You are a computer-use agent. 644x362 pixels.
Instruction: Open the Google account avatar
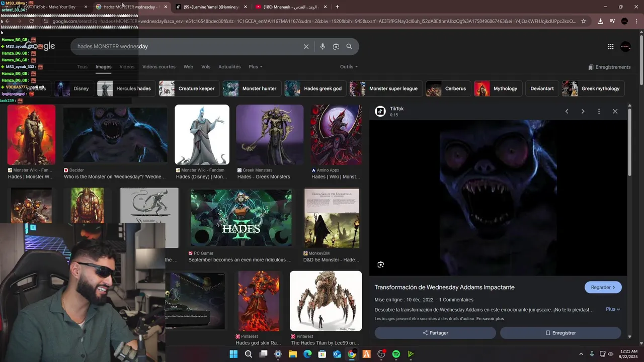[x=625, y=46]
